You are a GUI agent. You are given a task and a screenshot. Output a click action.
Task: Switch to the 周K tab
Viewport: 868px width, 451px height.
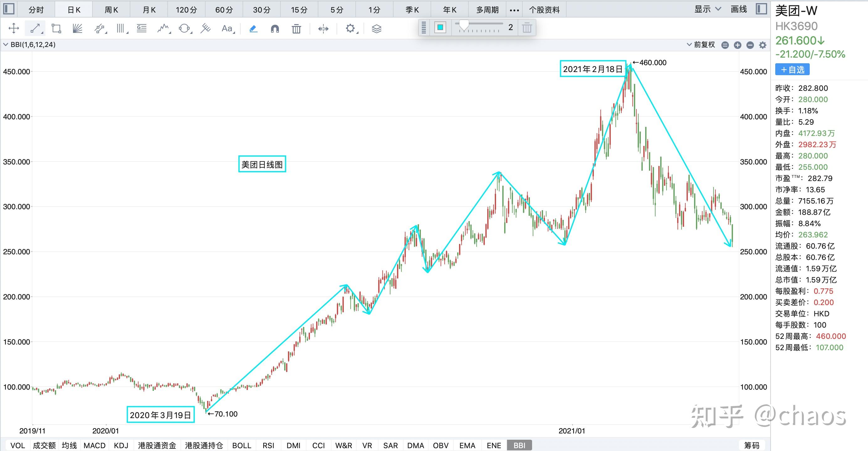pos(112,9)
